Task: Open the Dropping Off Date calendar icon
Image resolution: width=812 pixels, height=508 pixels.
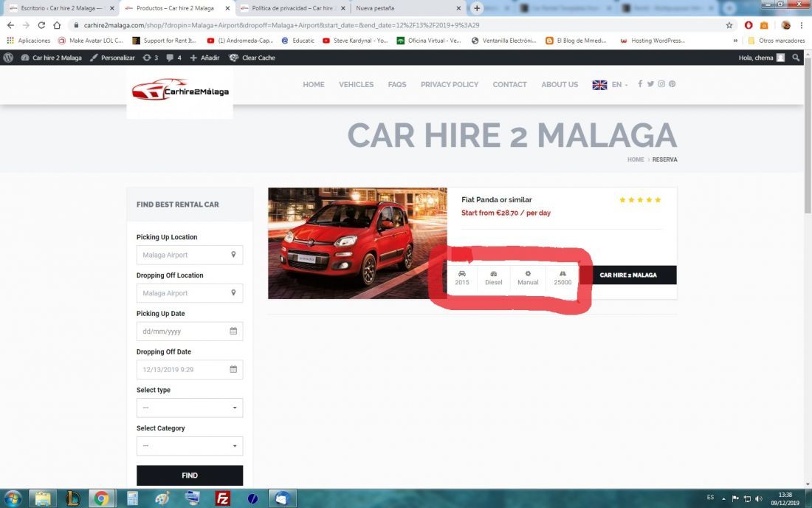Action: [233, 369]
